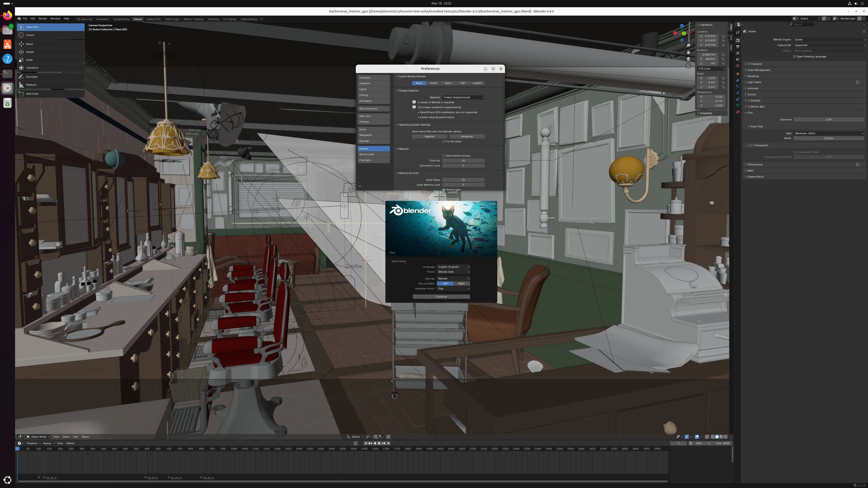Switch to the Animation workspace tab

click(102, 19)
